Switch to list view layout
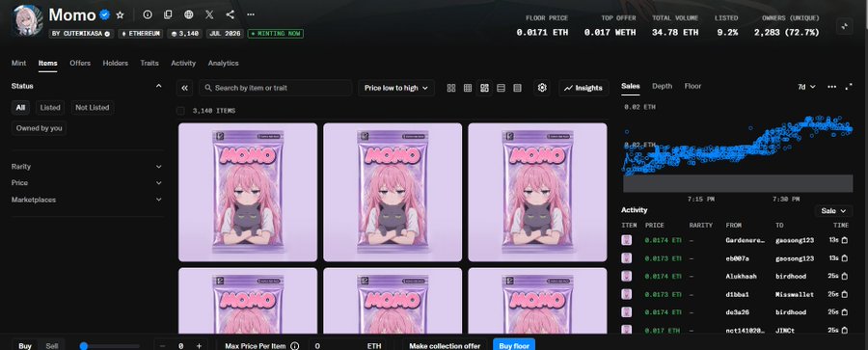This screenshot has width=868, height=350. tap(501, 88)
